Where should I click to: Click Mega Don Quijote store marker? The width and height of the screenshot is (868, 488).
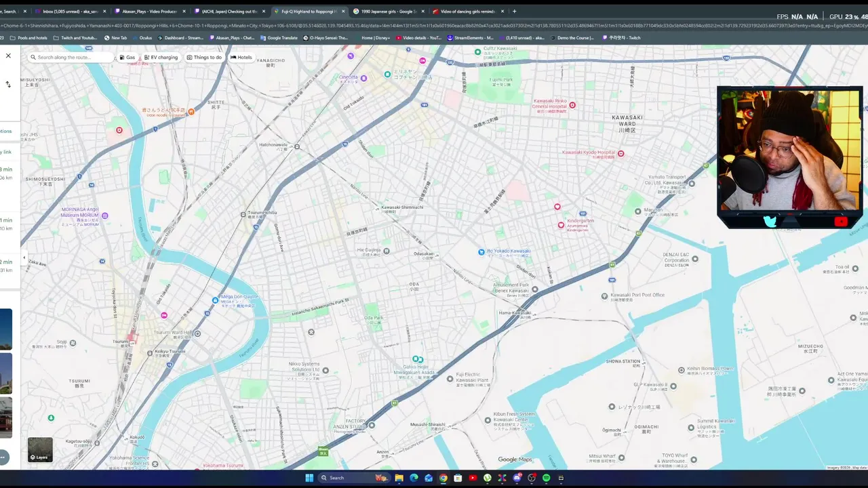point(216,300)
